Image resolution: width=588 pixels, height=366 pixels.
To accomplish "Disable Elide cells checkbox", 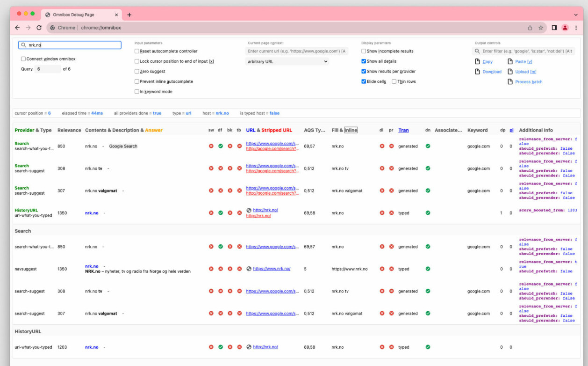I will point(364,81).
